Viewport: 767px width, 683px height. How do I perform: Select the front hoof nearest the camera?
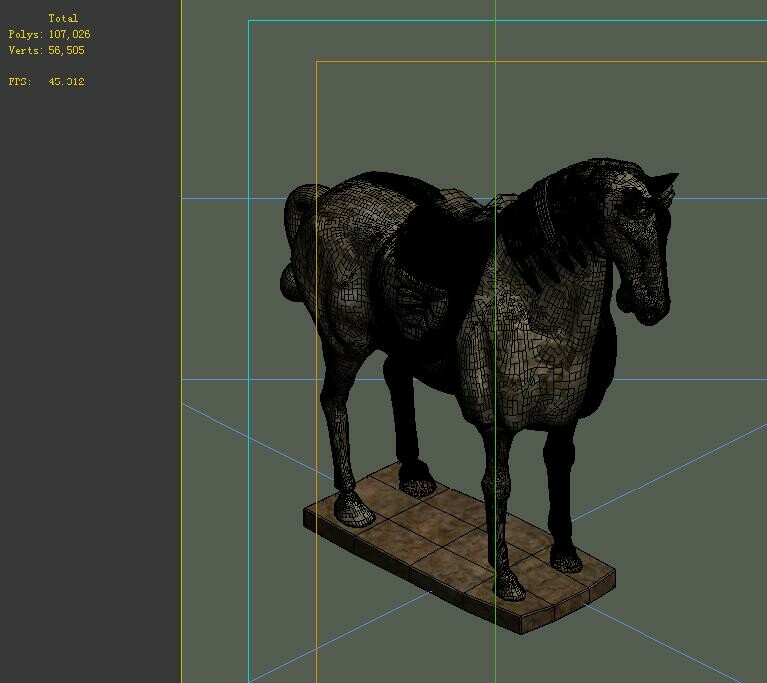pyautogui.click(x=509, y=585)
